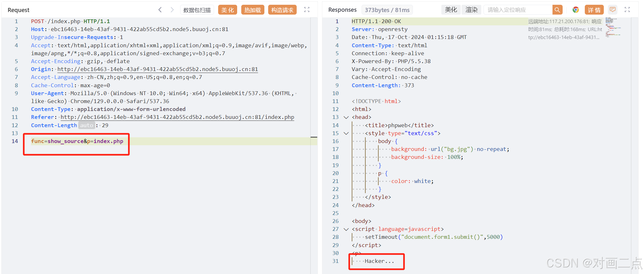The height and width of the screenshot is (274, 644).
Task: Click the Cache-Control: no-cache response line
Action: coord(389,77)
